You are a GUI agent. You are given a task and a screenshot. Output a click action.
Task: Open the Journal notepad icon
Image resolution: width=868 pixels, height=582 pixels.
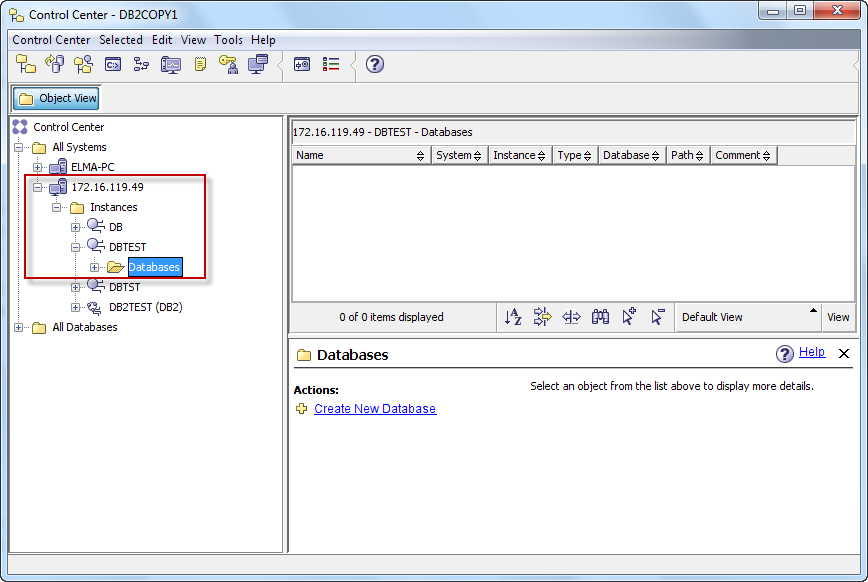coord(200,64)
